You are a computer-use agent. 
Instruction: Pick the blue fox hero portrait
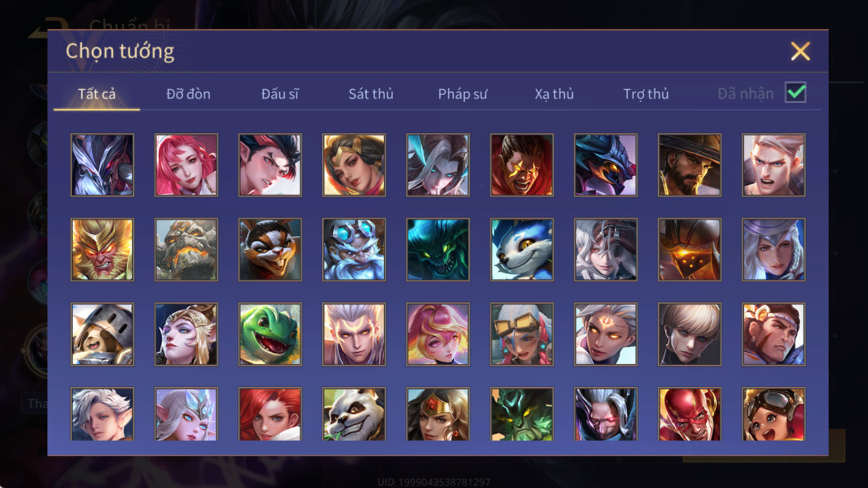522,250
